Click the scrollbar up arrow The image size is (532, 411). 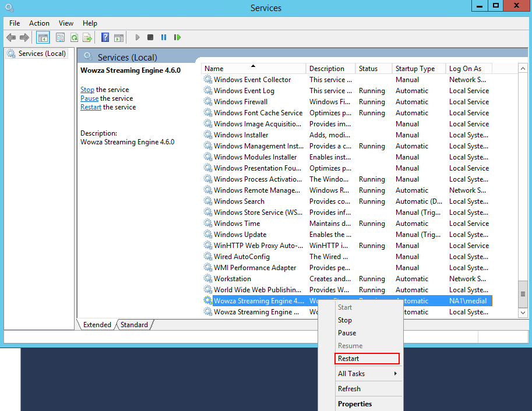click(523, 69)
